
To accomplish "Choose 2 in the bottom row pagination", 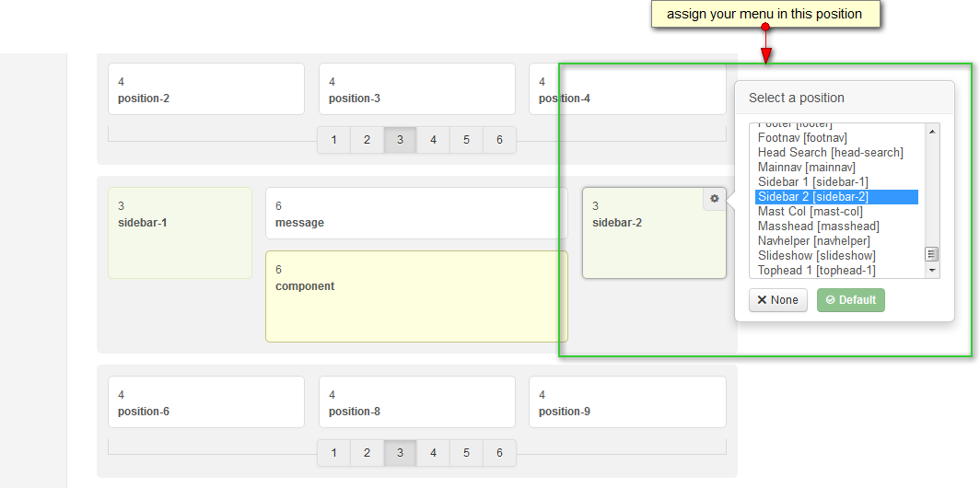I will (x=367, y=453).
